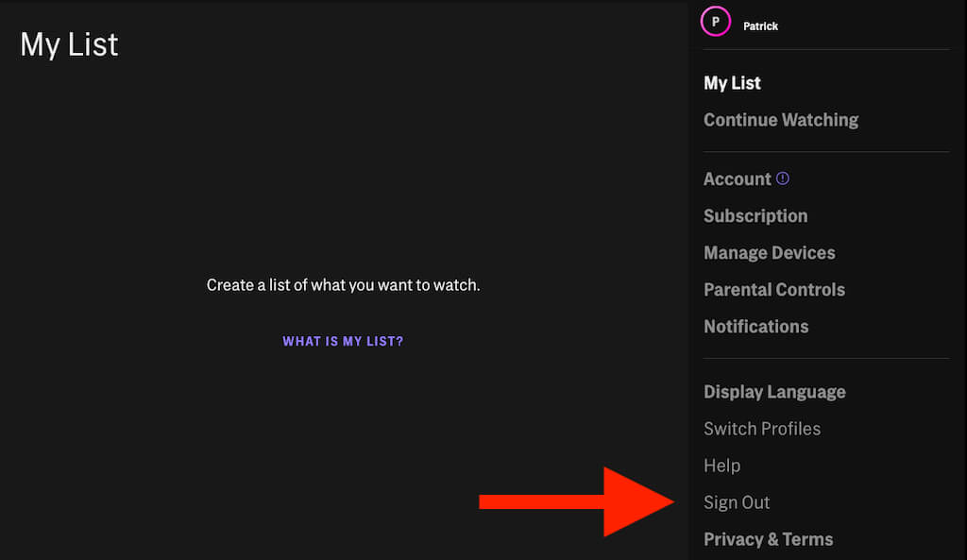Select Parental Controls
The height and width of the screenshot is (560, 967).
click(773, 290)
